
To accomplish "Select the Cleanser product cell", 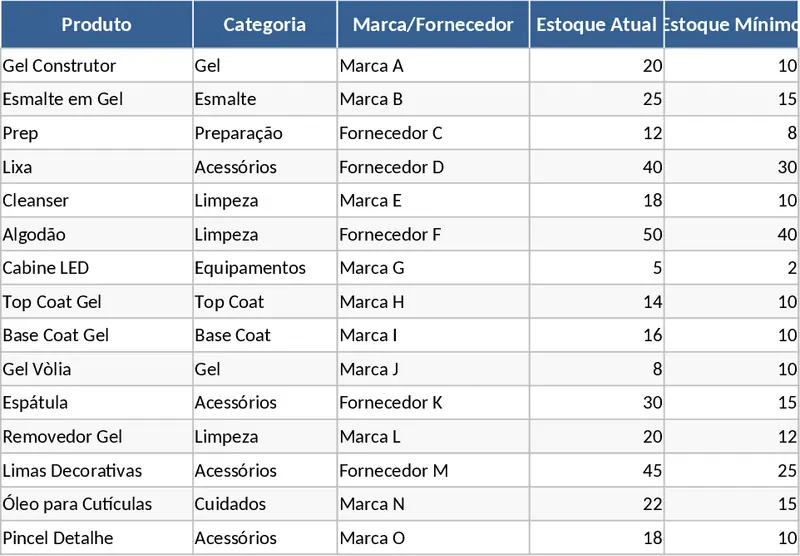I will click(x=96, y=201).
